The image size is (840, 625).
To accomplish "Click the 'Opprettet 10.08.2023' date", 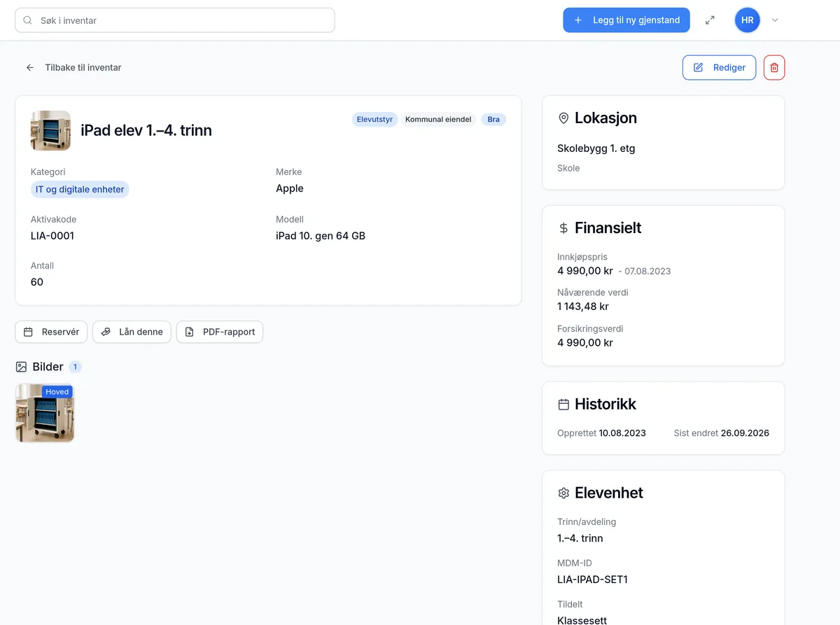I will (601, 433).
